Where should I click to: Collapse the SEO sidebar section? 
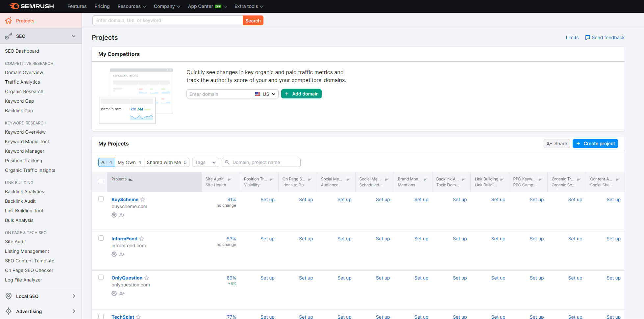pos(74,36)
